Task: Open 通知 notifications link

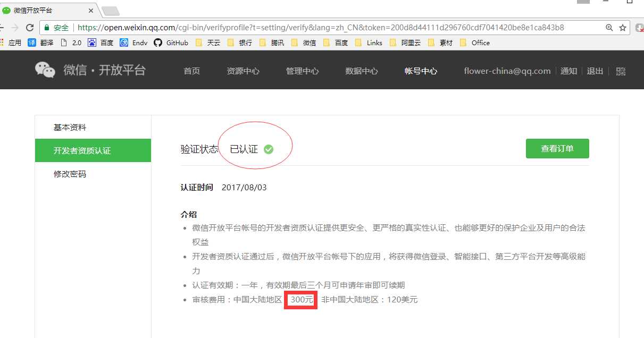Action: coord(568,71)
